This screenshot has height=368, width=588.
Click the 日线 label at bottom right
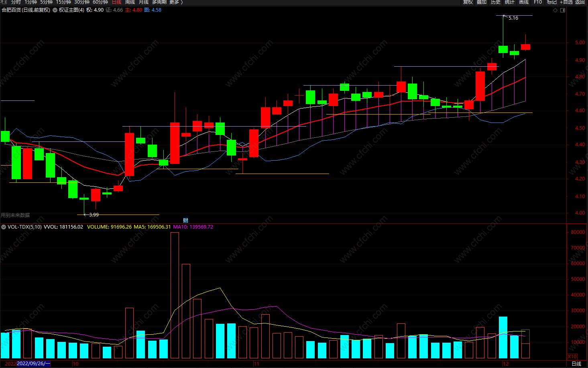tap(576, 364)
